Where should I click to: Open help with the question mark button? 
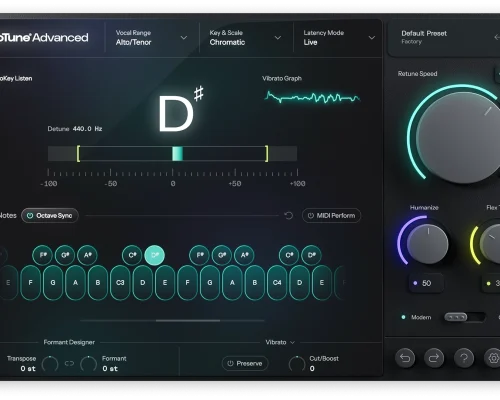[464, 358]
